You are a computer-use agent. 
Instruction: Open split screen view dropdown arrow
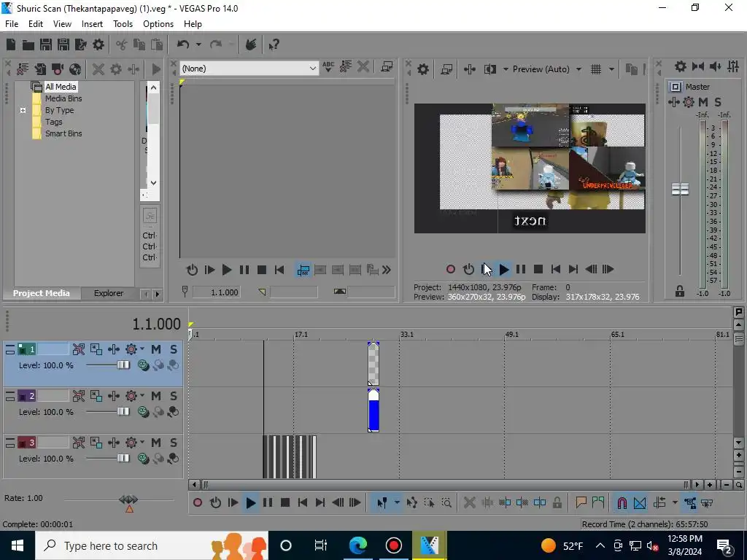(506, 69)
